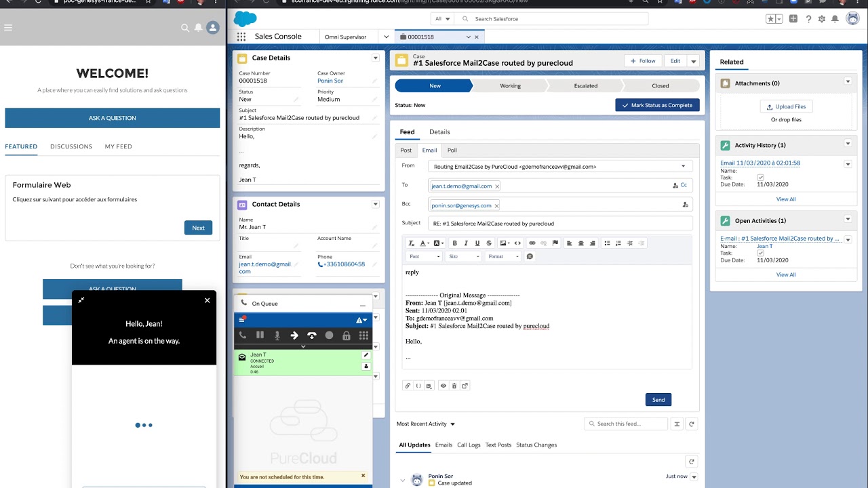Screen dimensions: 868x488
Task: Apply strikethrough formatting in email editor
Action: tap(489, 243)
